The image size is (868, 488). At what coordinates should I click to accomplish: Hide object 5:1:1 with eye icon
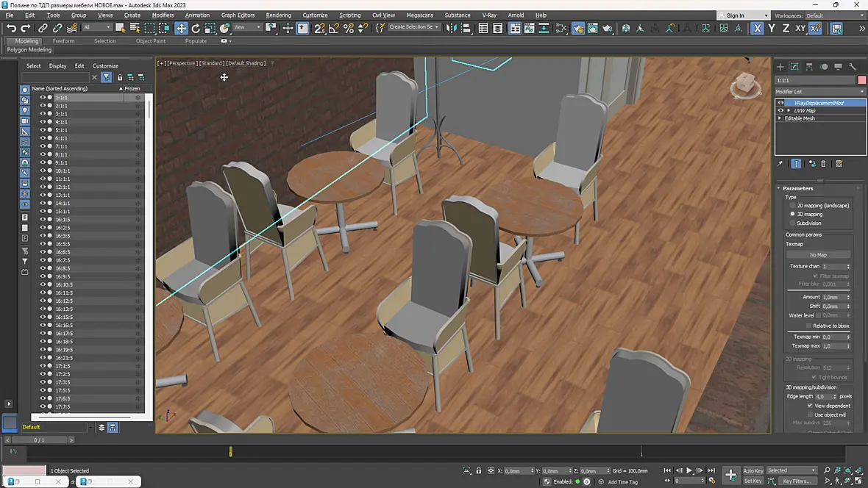click(42, 130)
